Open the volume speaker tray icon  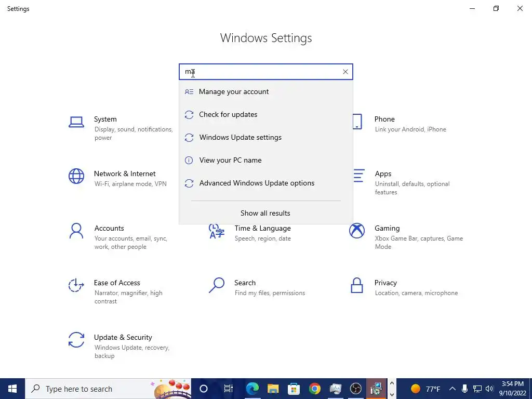click(489, 389)
